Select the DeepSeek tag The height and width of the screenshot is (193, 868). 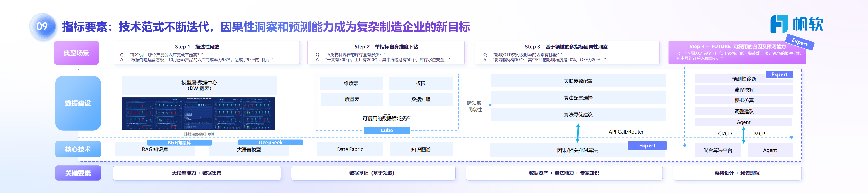pos(270,142)
